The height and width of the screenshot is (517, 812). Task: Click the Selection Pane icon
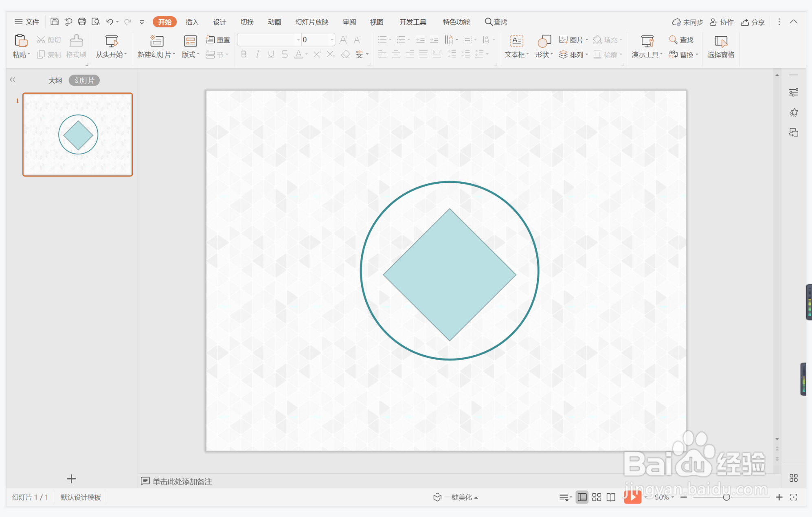coord(720,41)
